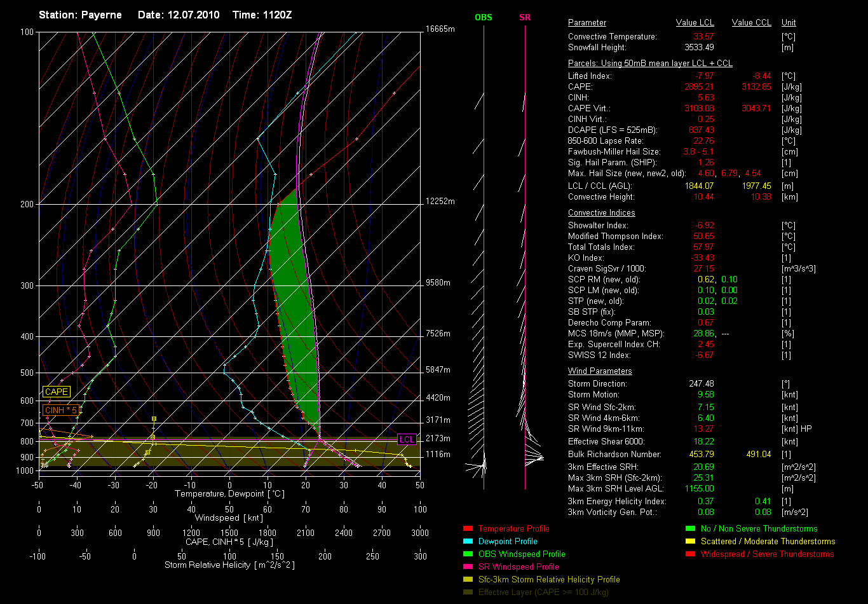868x604 pixels.
Task: Click the red Temperature Profile legend swatch
Action: pos(468,529)
